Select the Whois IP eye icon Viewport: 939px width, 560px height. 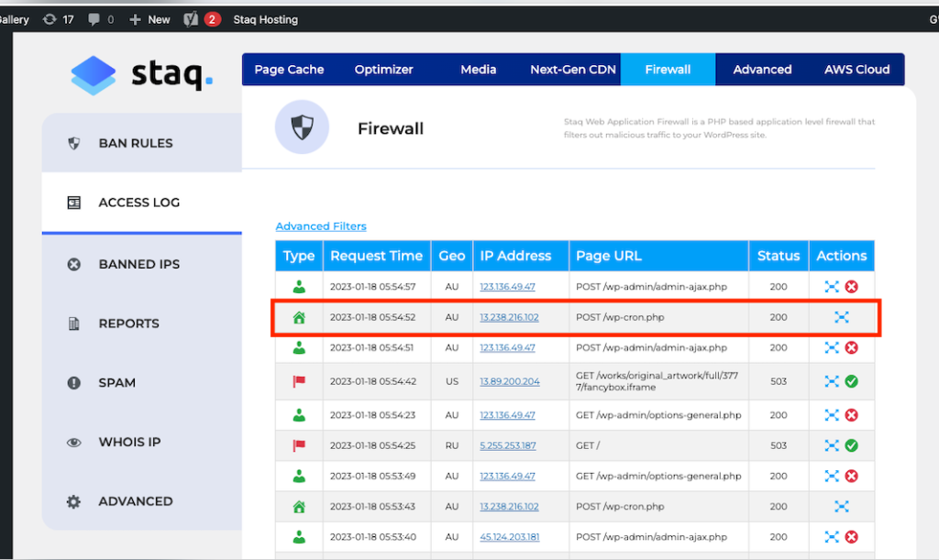[73, 442]
